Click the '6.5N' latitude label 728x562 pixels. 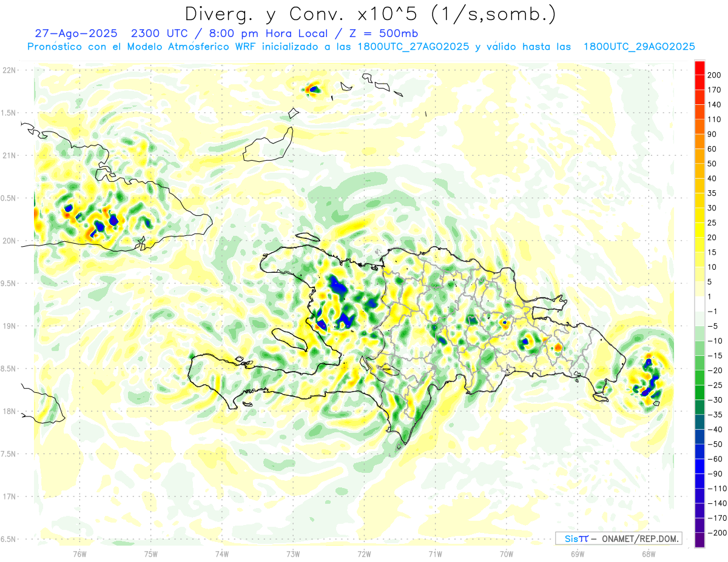point(8,539)
